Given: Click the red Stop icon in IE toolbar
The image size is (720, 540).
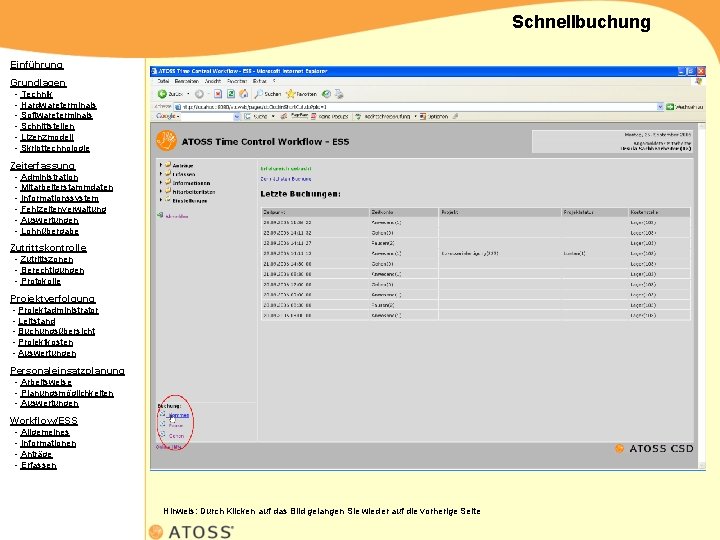Looking at the screenshot, I should [218, 94].
